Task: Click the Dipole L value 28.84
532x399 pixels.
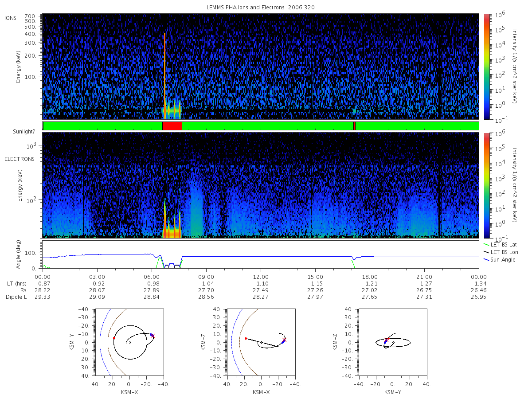Action: tap(152, 297)
